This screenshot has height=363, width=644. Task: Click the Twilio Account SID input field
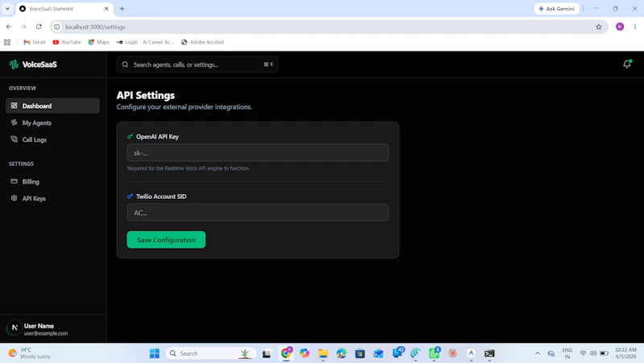tap(258, 212)
